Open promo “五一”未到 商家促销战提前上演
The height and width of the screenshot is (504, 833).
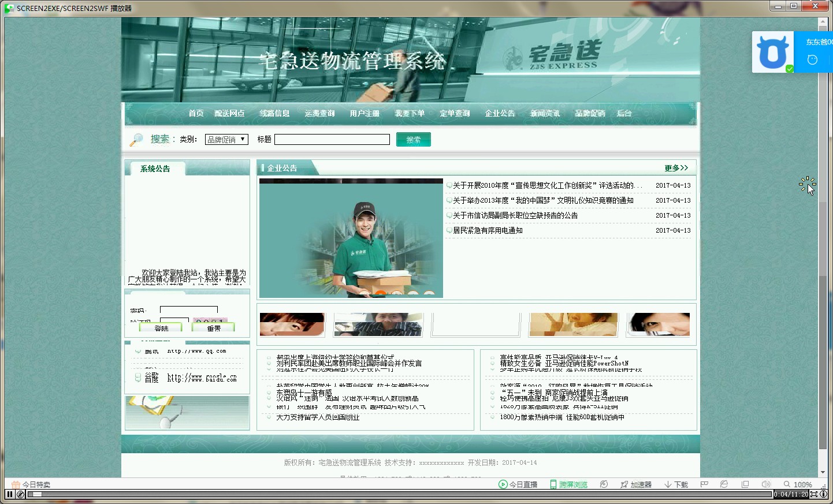point(553,393)
